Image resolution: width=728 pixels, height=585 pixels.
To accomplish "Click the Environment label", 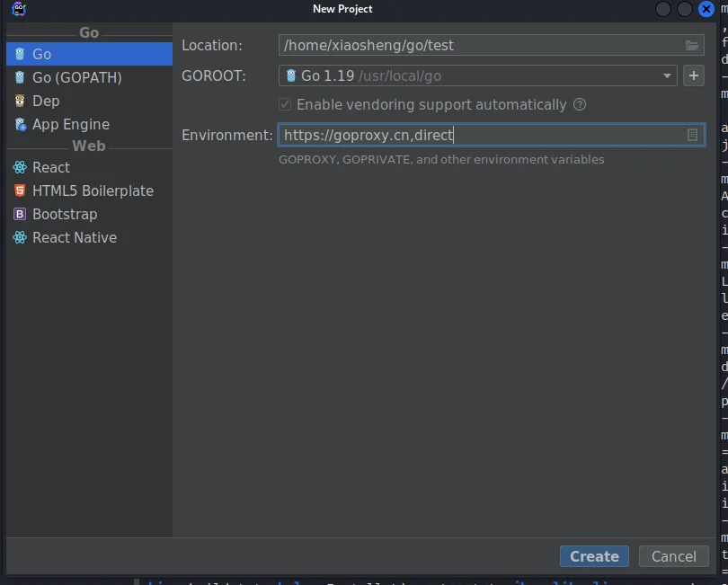I will [227, 135].
